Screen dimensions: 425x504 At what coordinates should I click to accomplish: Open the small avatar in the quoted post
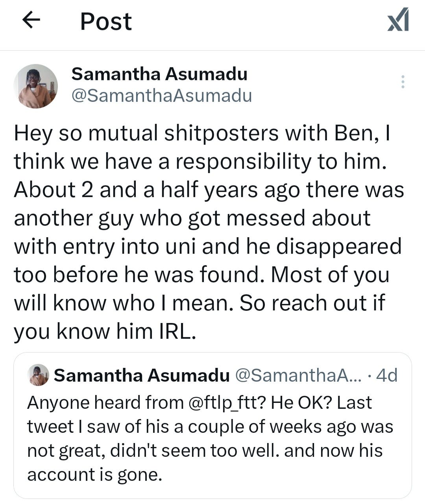coord(39,375)
